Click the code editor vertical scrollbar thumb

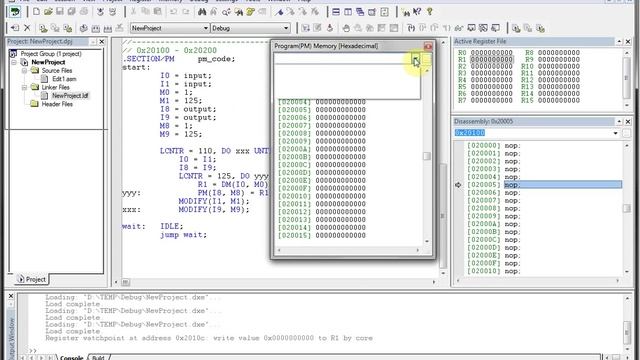coord(442,216)
